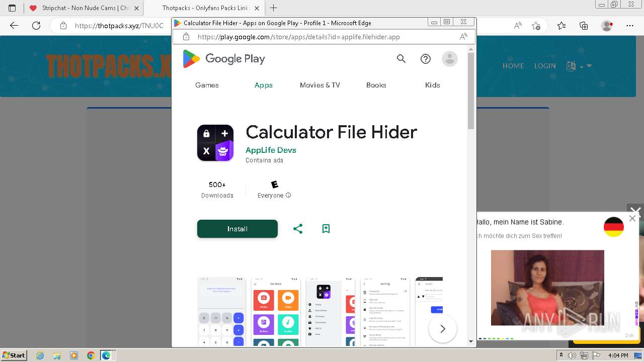644x362 pixels.
Task: Click the green Install button
Action: point(237,229)
